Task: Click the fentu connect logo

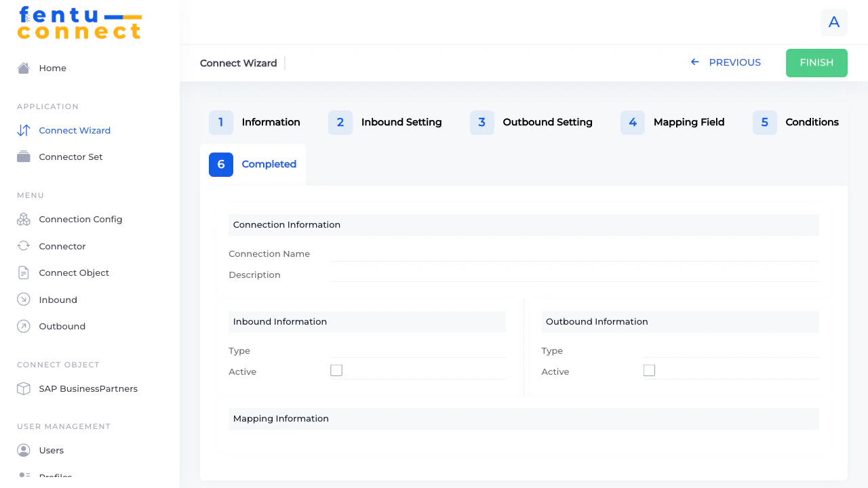Action: click(79, 23)
